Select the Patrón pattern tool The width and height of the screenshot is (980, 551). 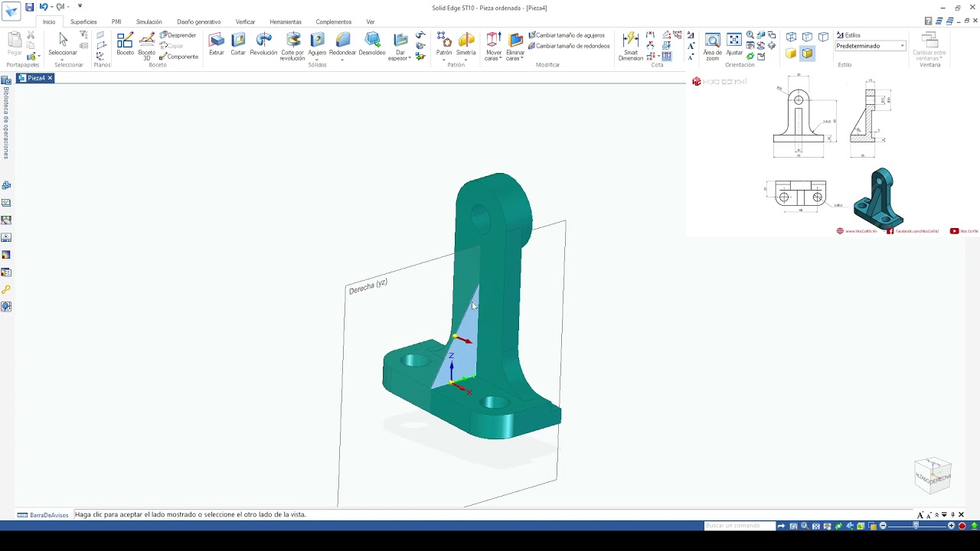tap(444, 44)
